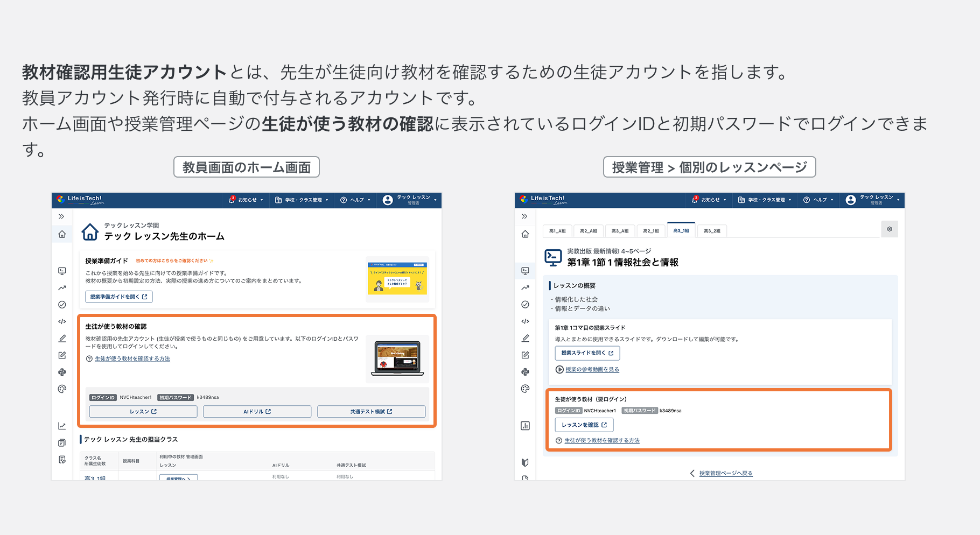This screenshot has height=535, width=980.
Task: Click the AIドリル button
Action: (x=257, y=412)
